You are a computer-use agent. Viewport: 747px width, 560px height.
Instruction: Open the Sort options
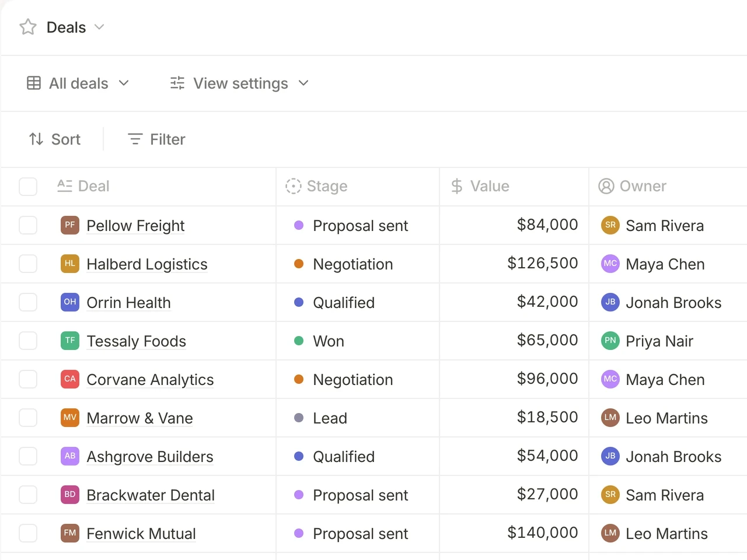[x=55, y=139]
